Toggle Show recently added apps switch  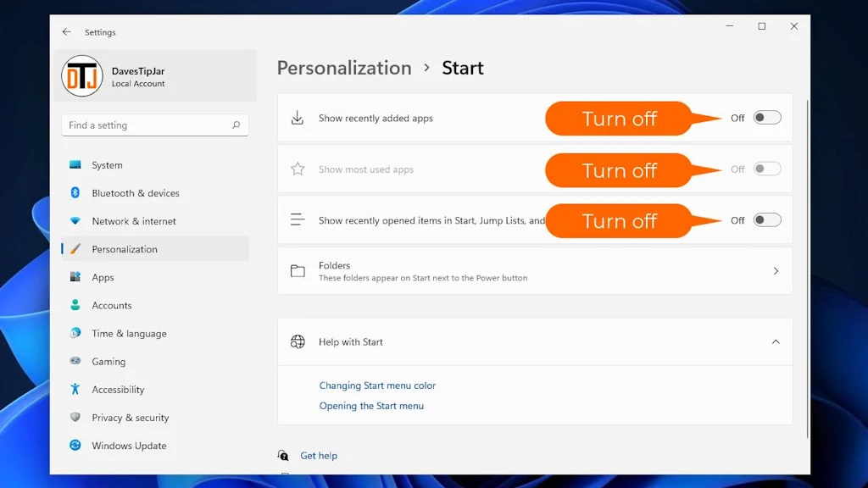click(767, 118)
